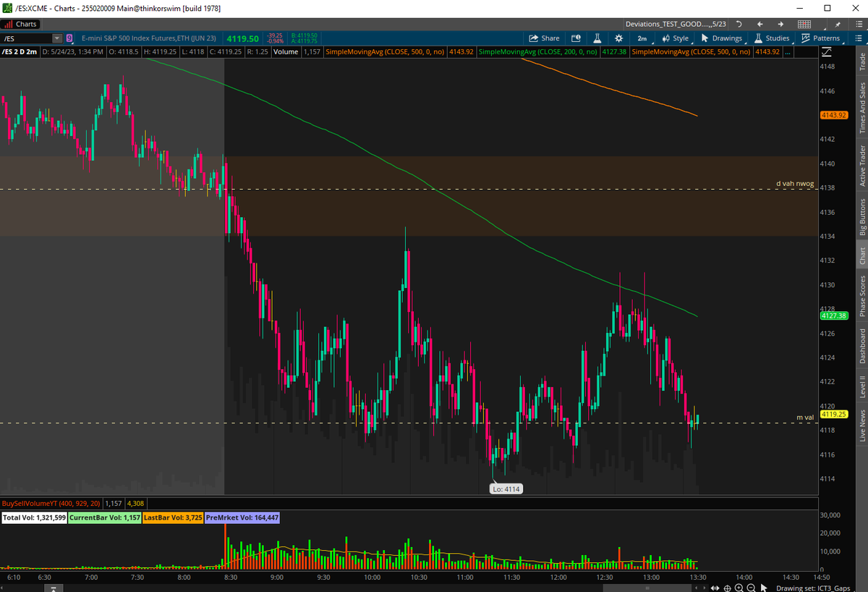This screenshot has width=868, height=592.
Task: Open the Active Trader sidebar tab
Action: point(861,166)
